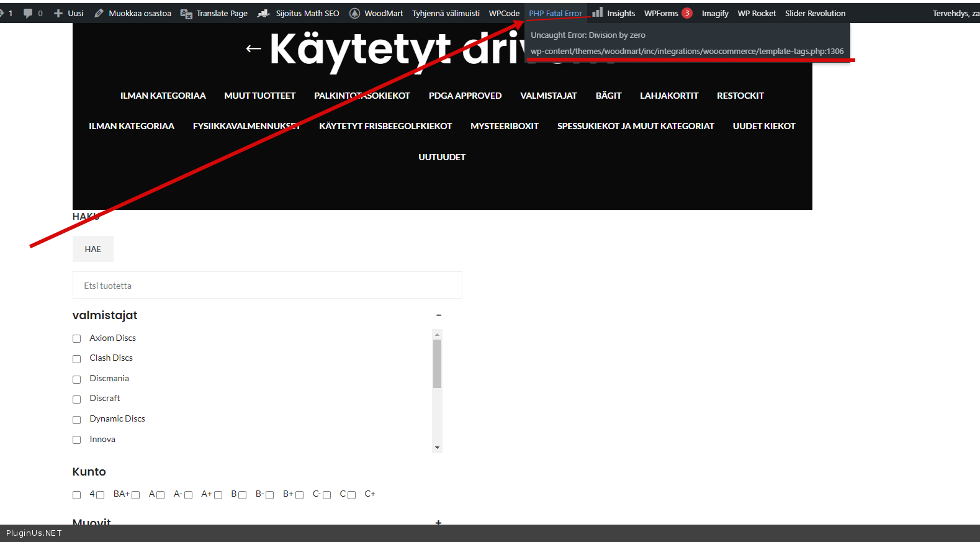Viewport: 980px width, 542px height.
Task: Expand the Muovit filter section
Action: tap(438, 522)
